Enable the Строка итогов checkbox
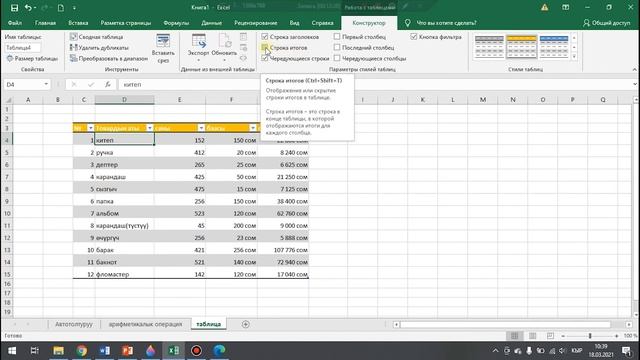The width and height of the screenshot is (640, 360). pos(265,48)
